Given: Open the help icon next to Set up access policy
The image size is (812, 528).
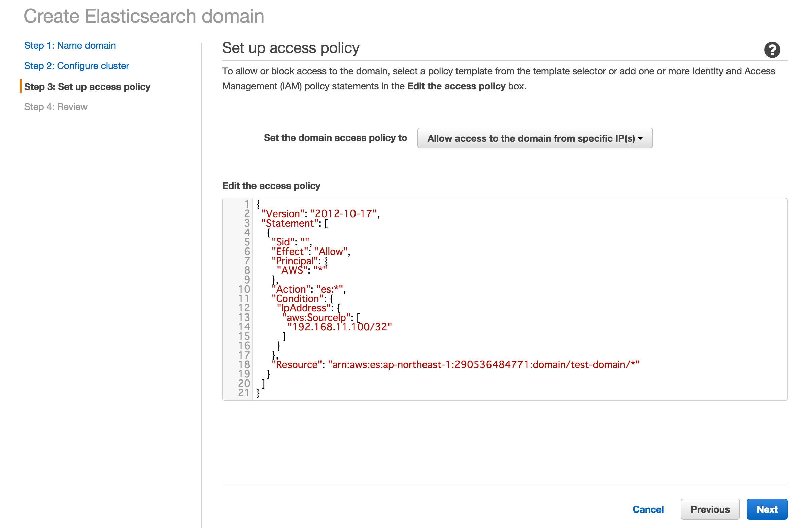Looking at the screenshot, I should pos(772,50).
